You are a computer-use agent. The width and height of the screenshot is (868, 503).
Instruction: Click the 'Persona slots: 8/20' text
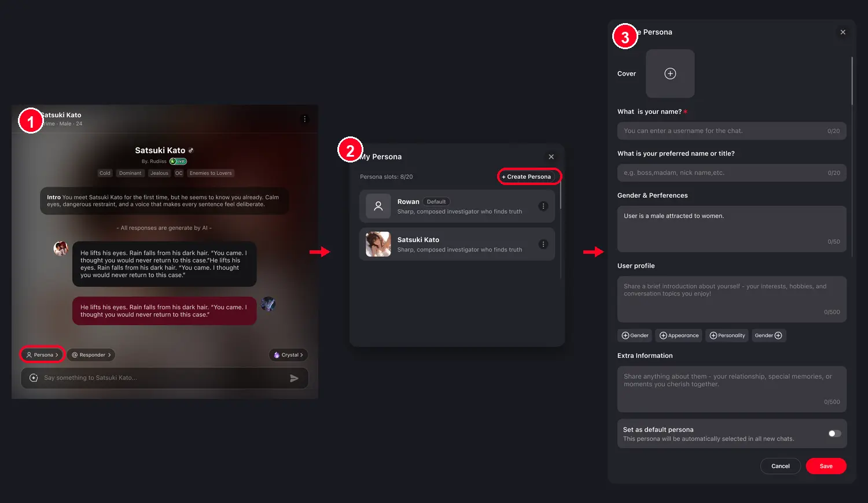click(x=387, y=177)
